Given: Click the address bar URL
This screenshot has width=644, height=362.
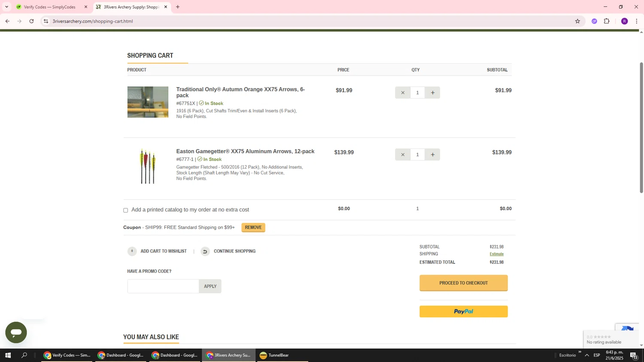Looking at the screenshot, I should 93,21.
